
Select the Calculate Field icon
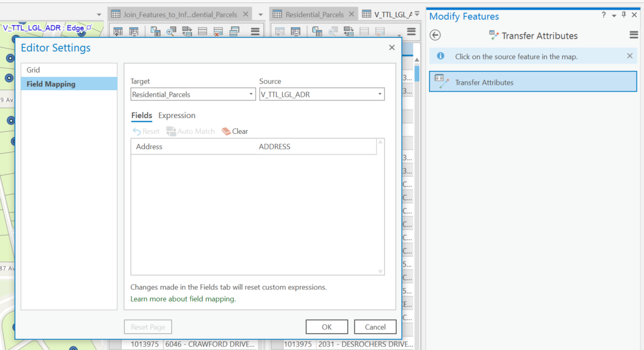tap(134, 31)
